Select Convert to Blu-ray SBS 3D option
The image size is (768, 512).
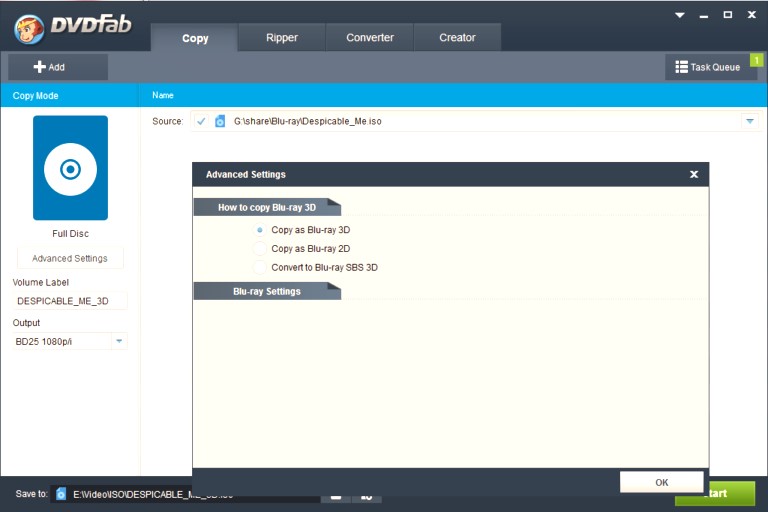pyautogui.click(x=260, y=268)
